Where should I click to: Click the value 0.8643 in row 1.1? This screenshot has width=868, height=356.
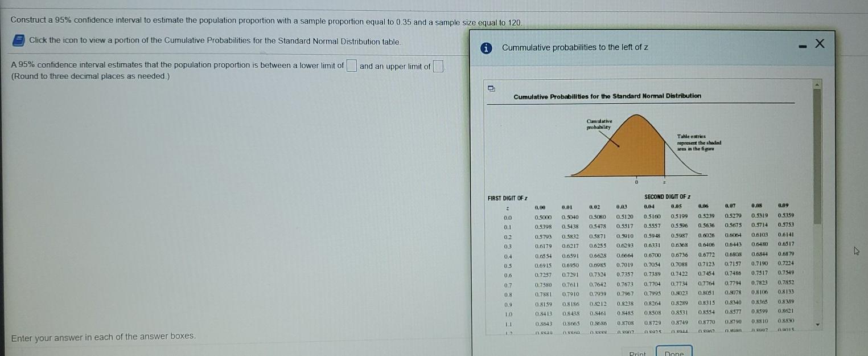(x=544, y=324)
